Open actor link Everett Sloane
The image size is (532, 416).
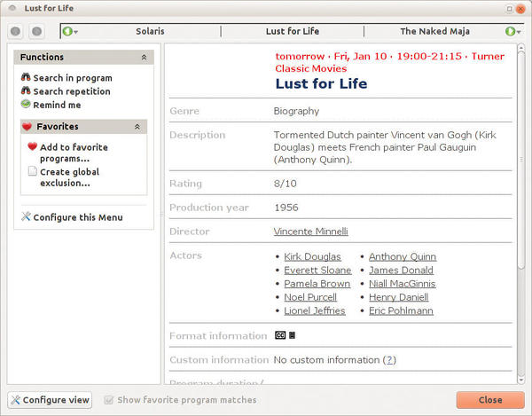pos(317,271)
